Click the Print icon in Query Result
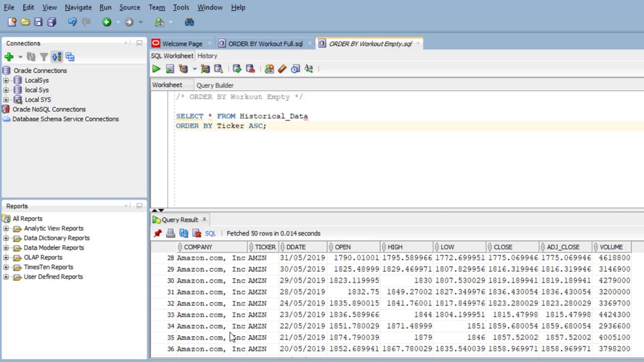Screen dimensions: 644x362 click(170, 233)
